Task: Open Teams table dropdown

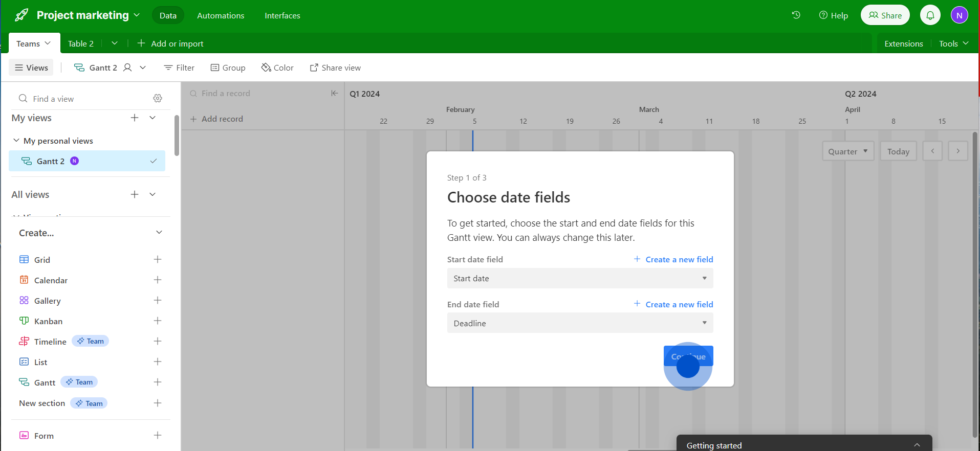Action: (48, 43)
